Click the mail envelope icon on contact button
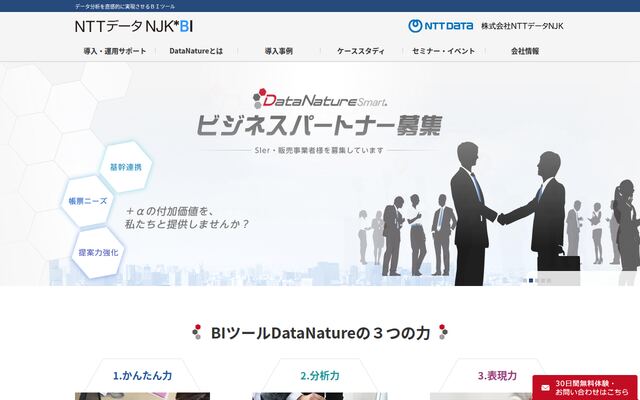 [x=545, y=388]
